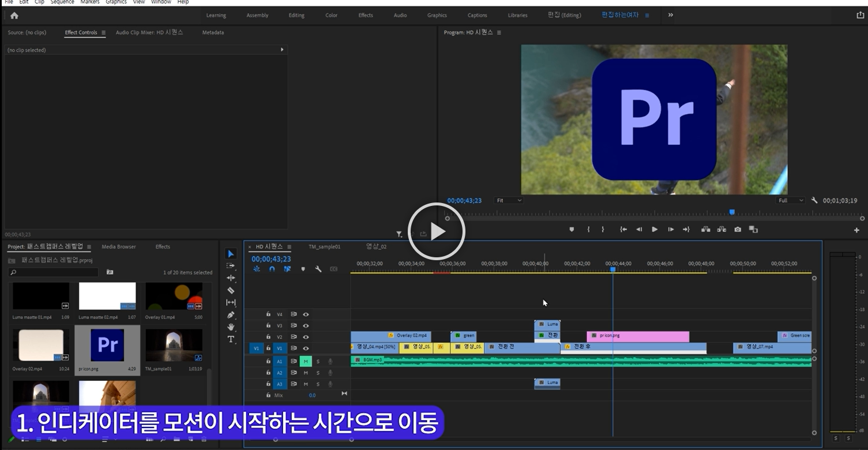Image resolution: width=868 pixels, height=450 pixels.
Task: Toggle the insert-as-nests option in timeline
Action: [257, 269]
